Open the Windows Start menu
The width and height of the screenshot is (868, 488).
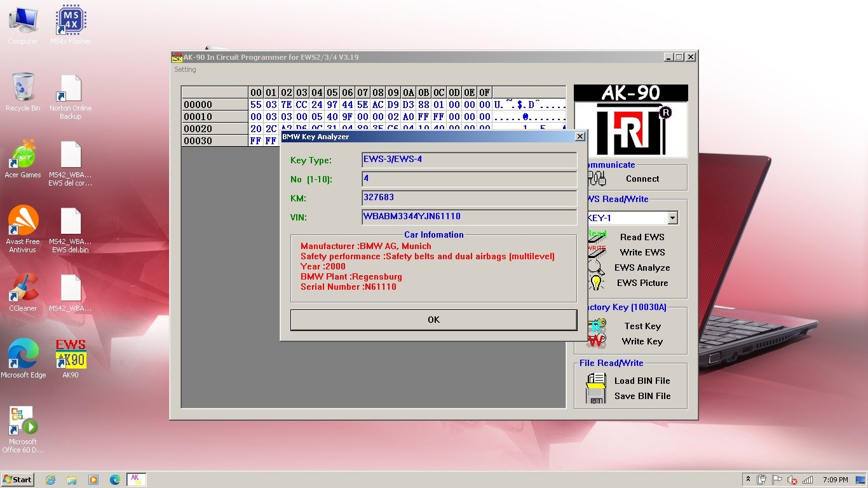[18, 480]
